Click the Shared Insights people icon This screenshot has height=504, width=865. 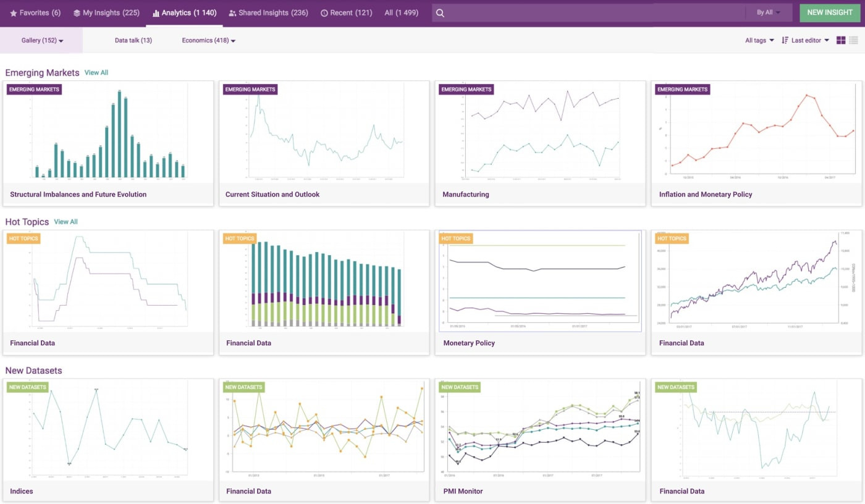232,12
